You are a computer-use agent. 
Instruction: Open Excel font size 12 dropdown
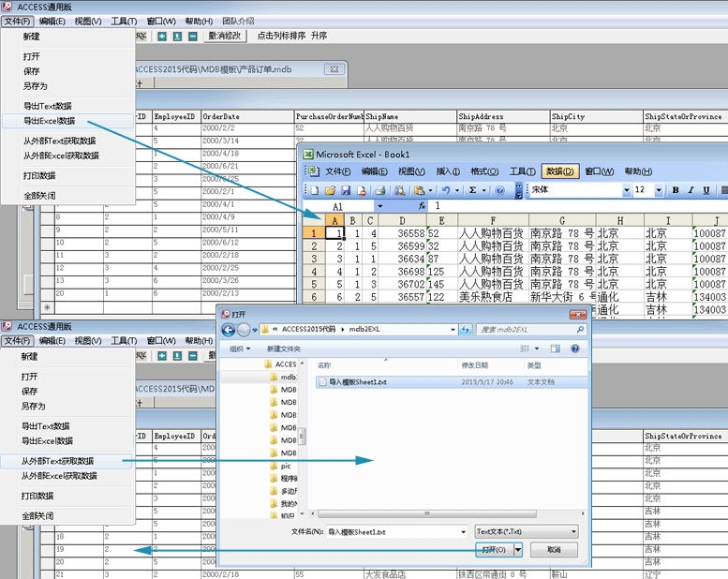pyautogui.click(x=659, y=190)
